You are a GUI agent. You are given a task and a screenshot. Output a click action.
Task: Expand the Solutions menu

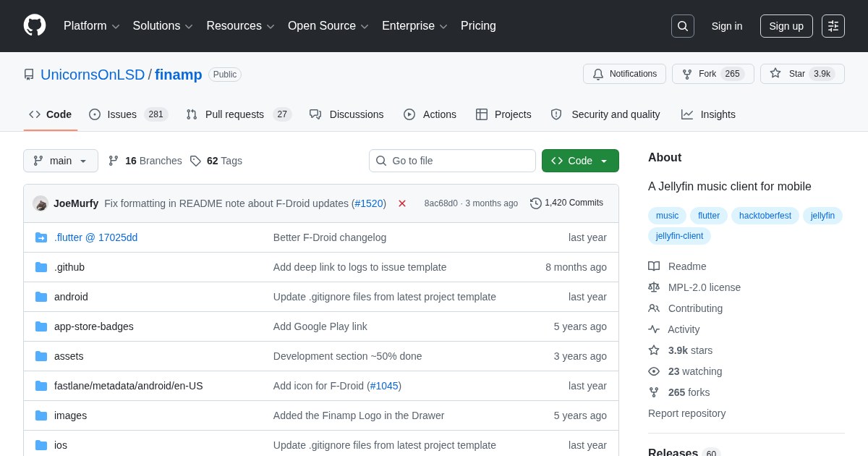(x=163, y=26)
